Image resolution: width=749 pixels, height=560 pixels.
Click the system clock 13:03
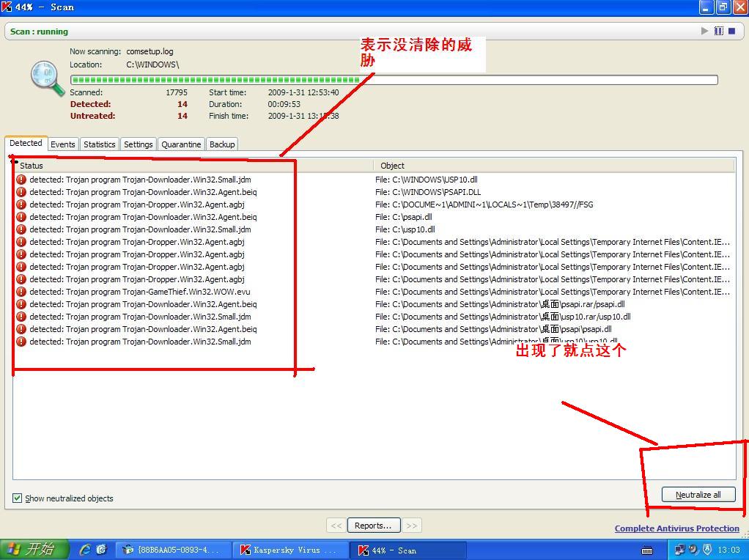click(x=729, y=550)
